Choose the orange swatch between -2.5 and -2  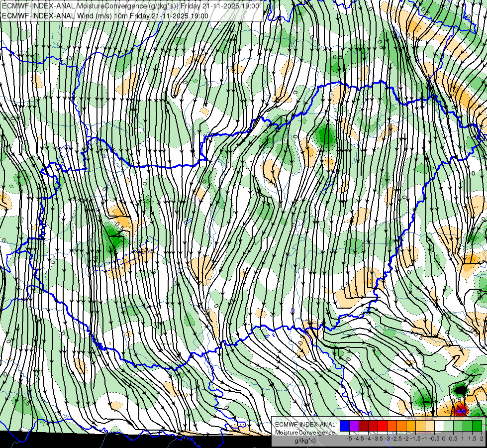401,426
